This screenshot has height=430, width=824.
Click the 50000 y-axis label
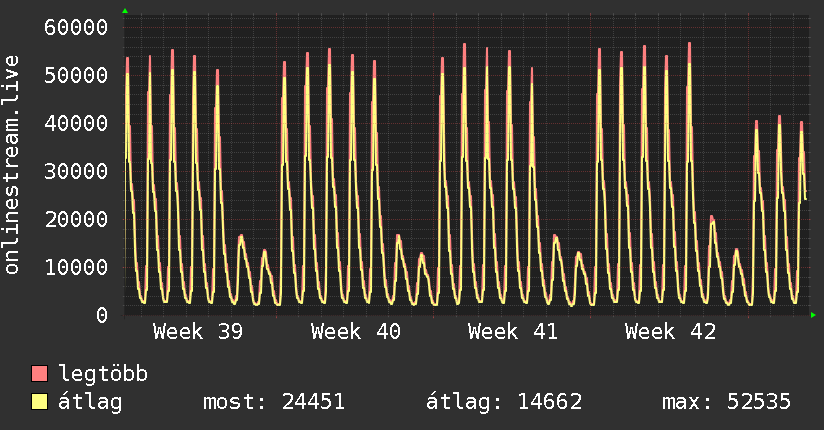click(x=76, y=75)
